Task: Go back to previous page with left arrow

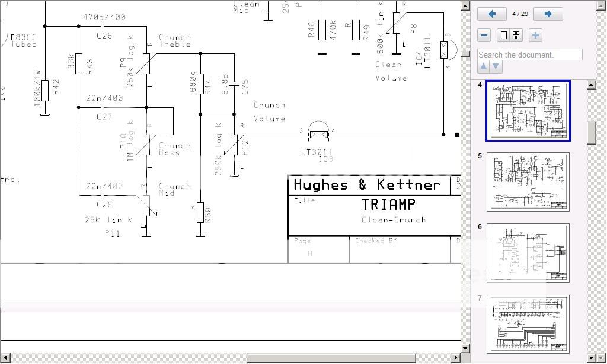Action: tap(491, 14)
